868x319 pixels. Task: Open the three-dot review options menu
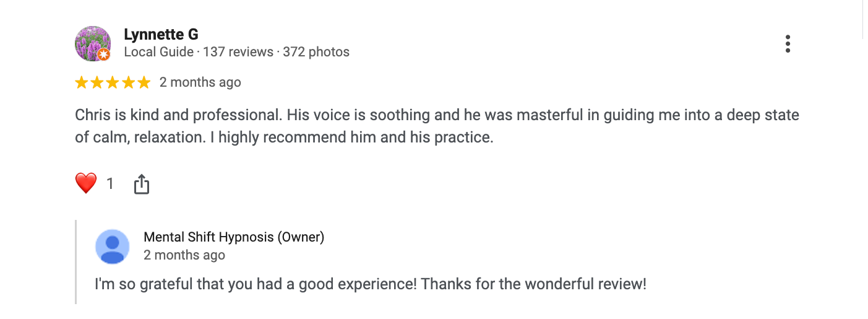(788, 44)
